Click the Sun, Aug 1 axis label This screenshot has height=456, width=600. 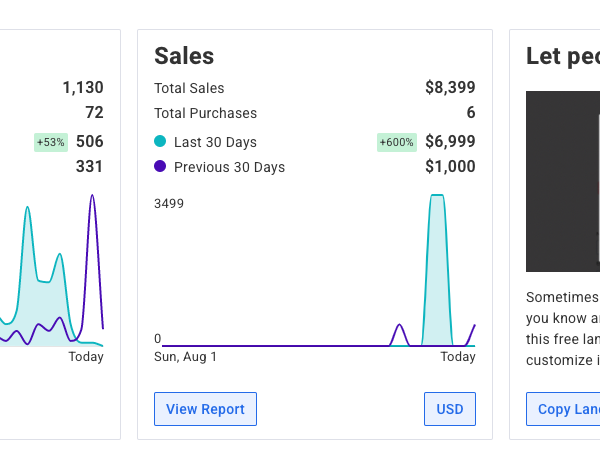pos(185,356)
